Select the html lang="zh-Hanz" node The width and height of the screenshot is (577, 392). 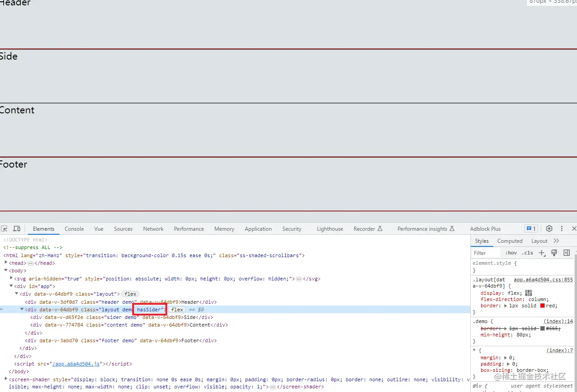(154, 255)
